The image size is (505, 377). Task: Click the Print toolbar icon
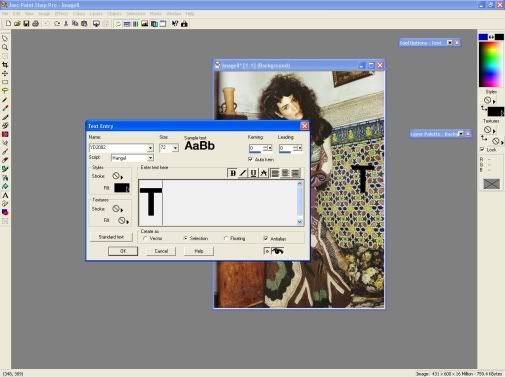tap(35, 24)
